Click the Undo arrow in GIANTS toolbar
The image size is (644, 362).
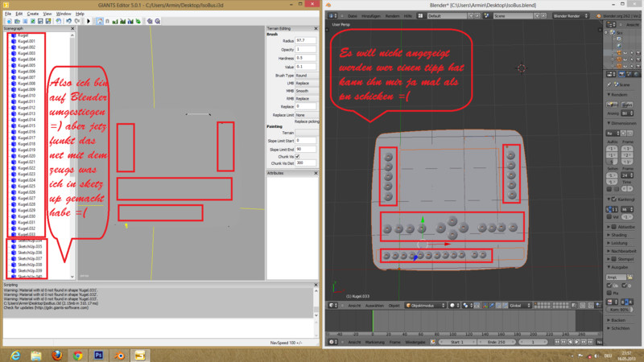68,21
